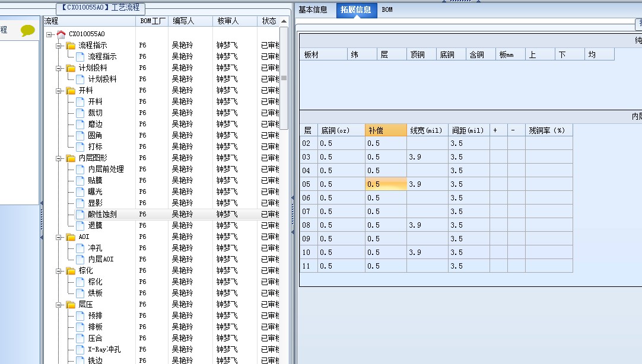Click the document icon next to 内层前处理
The image size is (642, 364).
coord(80,170)
